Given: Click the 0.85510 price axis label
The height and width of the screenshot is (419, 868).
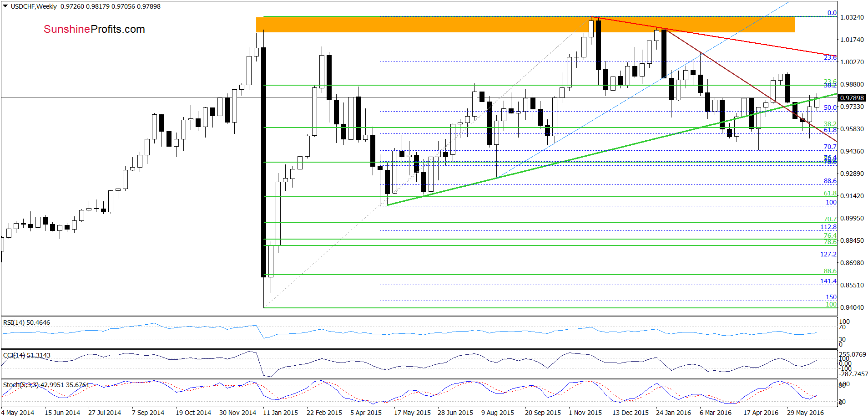Looking at the screenshot, I should tap(852, 285).
